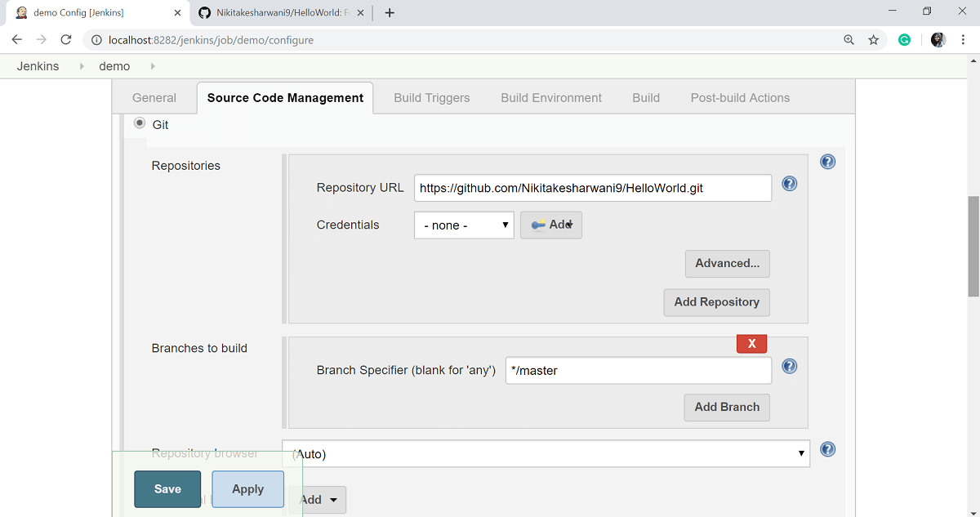Jump to Build tab
980x517 pixels.
click(x=646, y=98)
